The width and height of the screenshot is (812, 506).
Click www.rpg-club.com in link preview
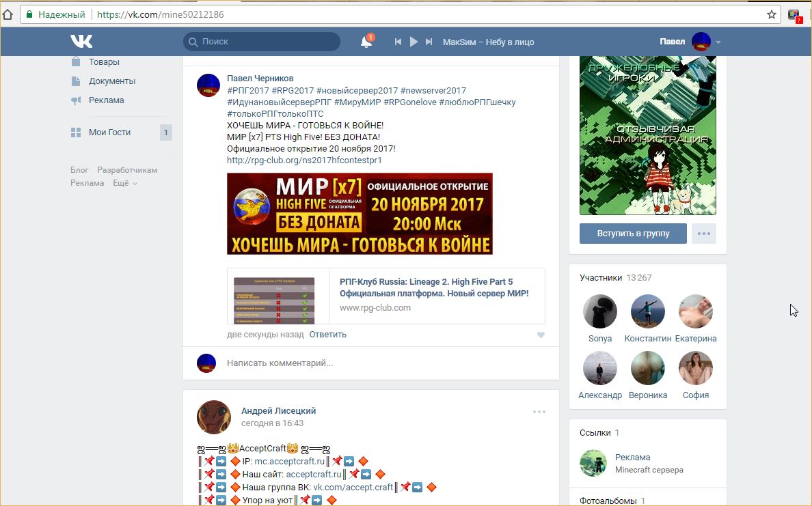click(x=375, y=307)
